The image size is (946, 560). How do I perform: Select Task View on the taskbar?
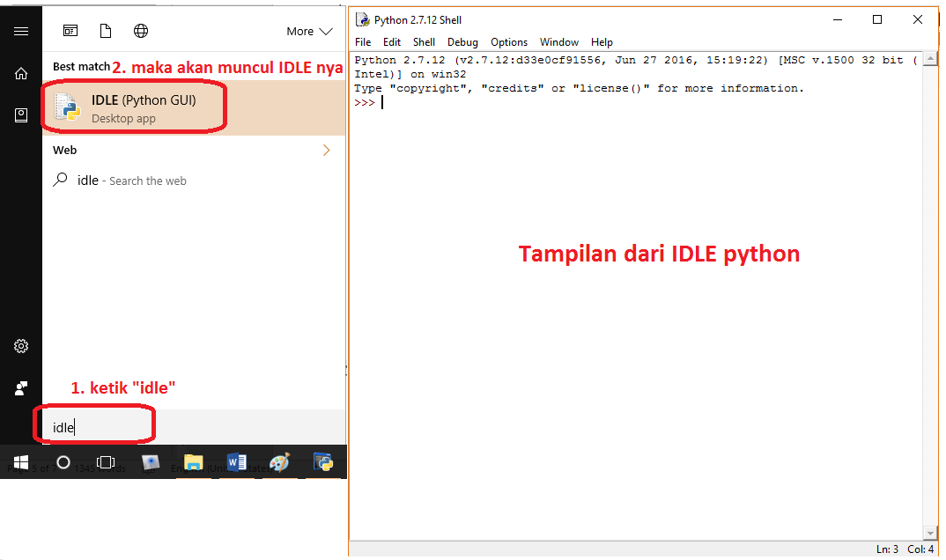coord(107,461)
